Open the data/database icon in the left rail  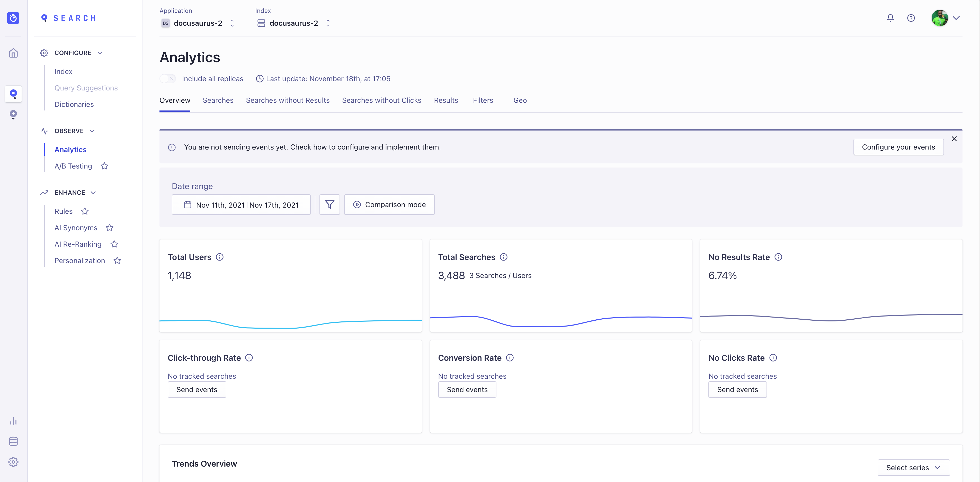tap(13, 441)
